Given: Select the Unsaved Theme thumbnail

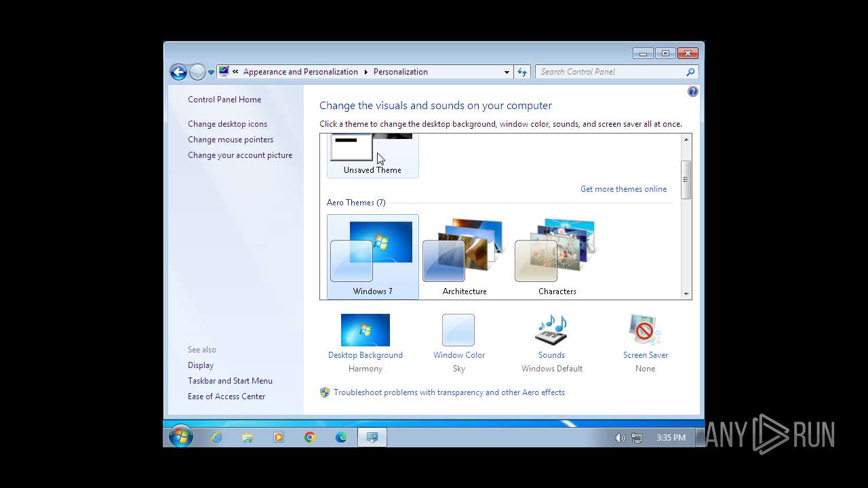Looking at the screenshot, I should pos(372,155).
